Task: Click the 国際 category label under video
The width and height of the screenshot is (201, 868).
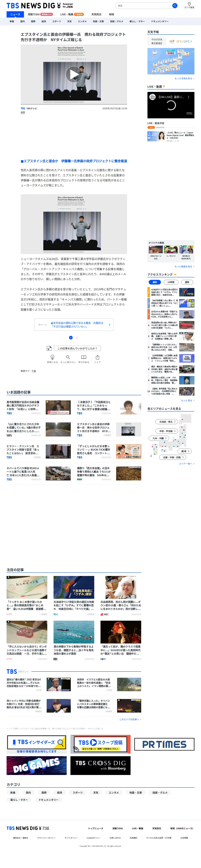Action: point(23,113)
